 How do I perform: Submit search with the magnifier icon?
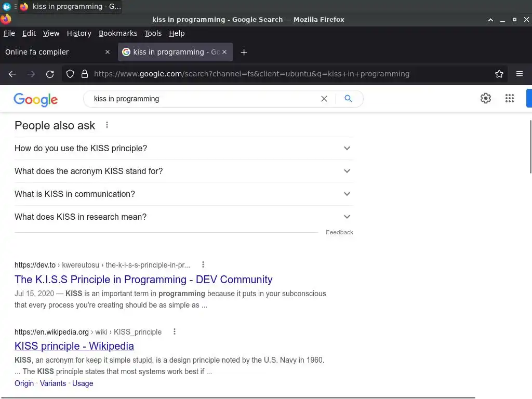pos(348,98)
